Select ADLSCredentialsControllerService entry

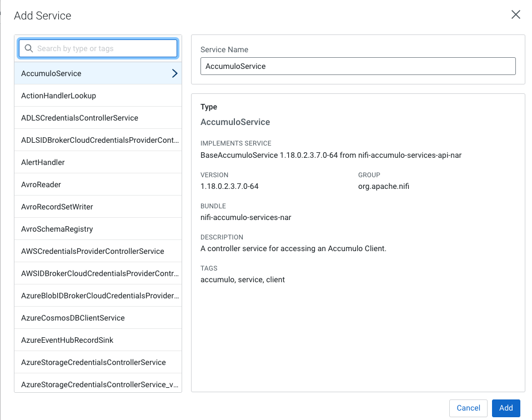click(x=79, y=118)
